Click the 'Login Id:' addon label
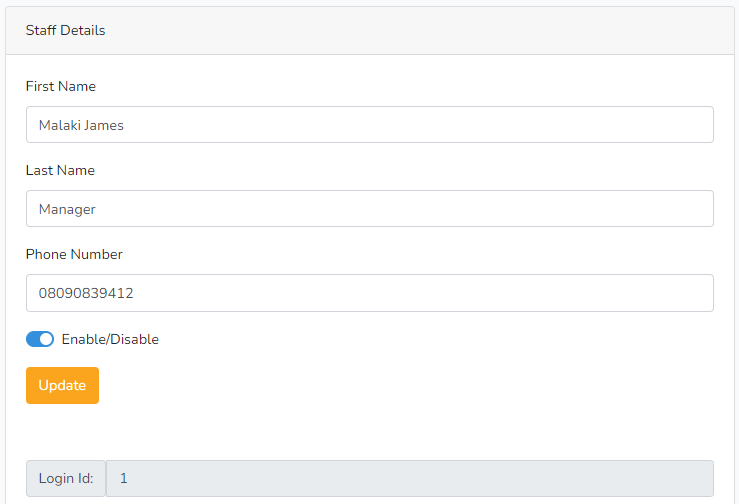 pyautogui.click(x=66, y=478)
